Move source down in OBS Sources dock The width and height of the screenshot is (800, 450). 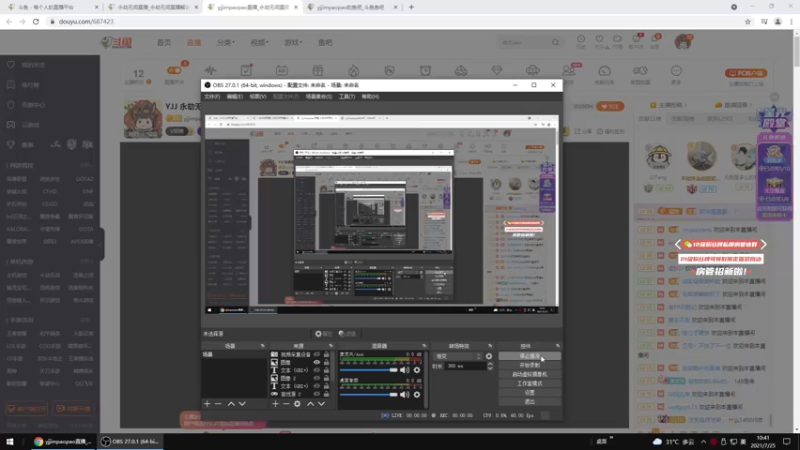point(321,404)
